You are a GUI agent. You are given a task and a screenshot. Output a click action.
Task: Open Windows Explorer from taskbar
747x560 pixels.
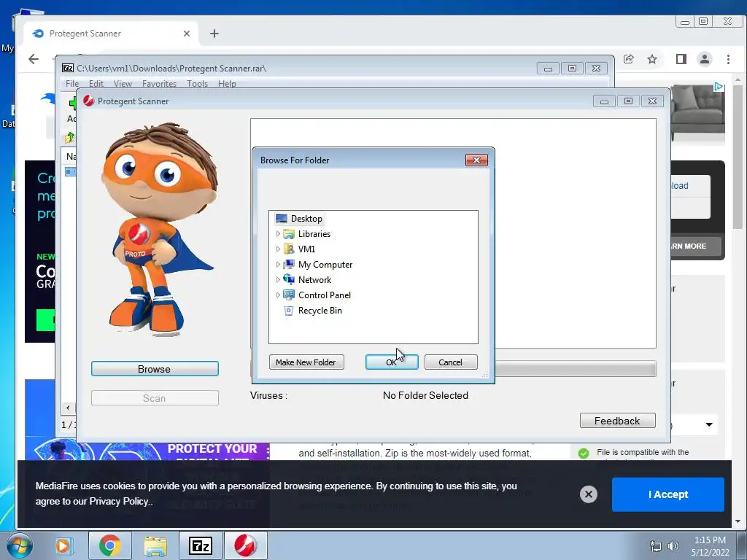click(155, 545)
